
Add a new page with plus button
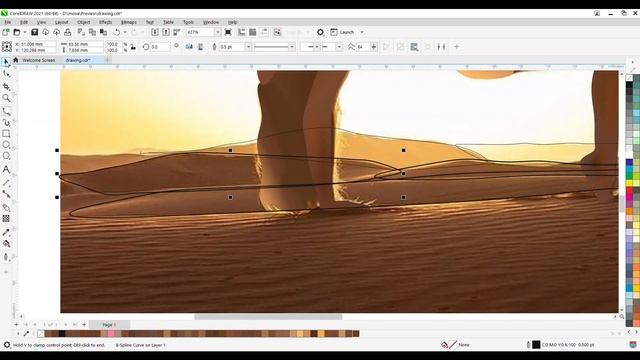point(84,325)
